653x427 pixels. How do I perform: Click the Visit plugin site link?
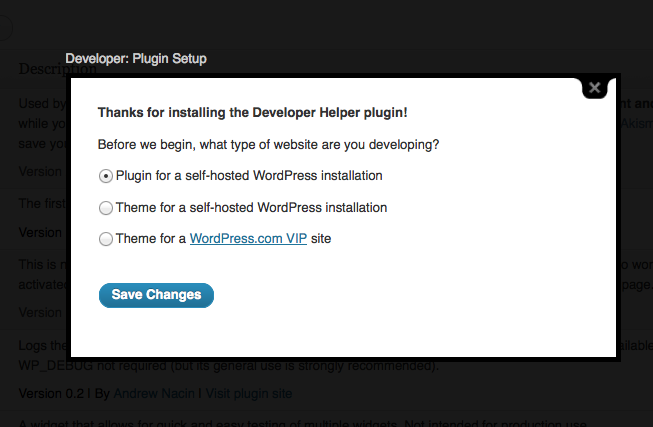coord(249,394)
